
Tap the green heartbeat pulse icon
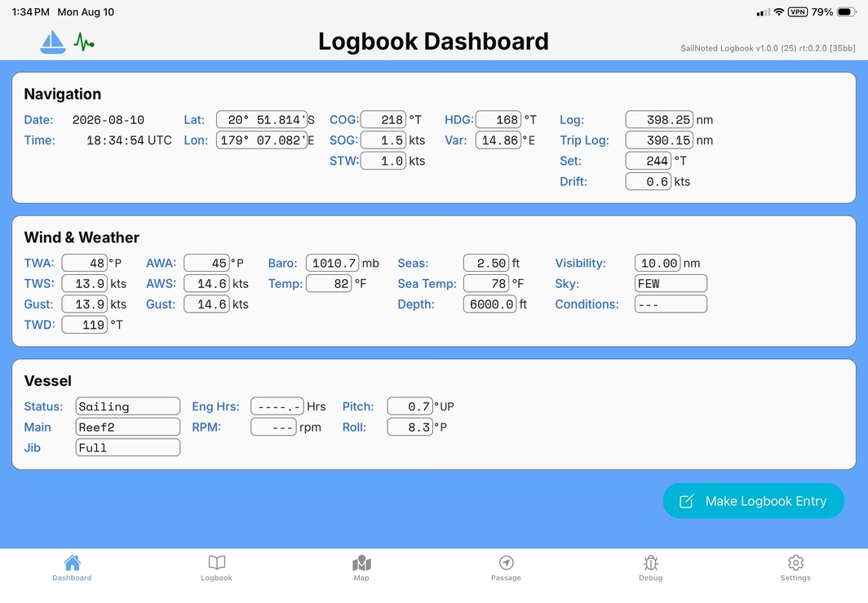[83, 42]
